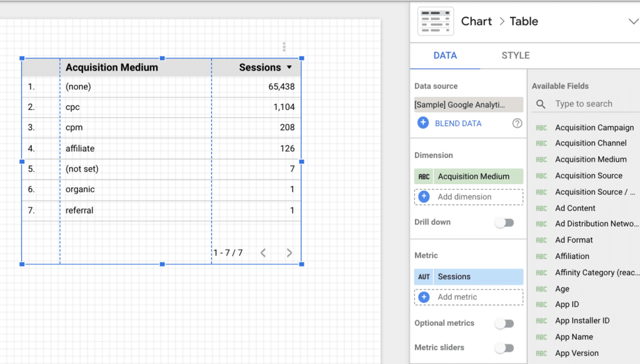
Task: Select the Google Analytics data source
Action: click(x=468, y=104)
